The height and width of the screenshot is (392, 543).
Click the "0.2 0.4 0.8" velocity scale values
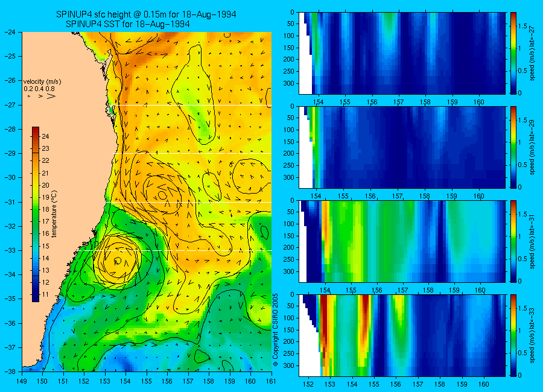pyautogui.click(x=39, y=89)
